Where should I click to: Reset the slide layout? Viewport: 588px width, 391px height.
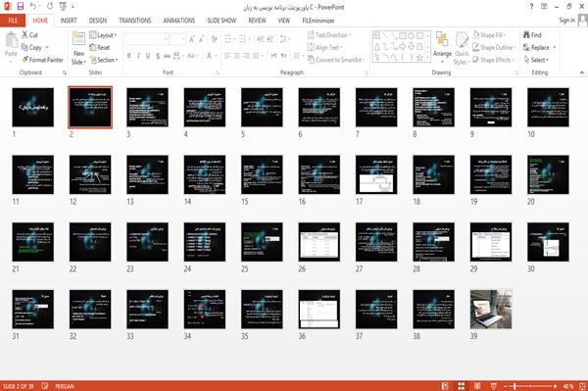pos(100,47)
